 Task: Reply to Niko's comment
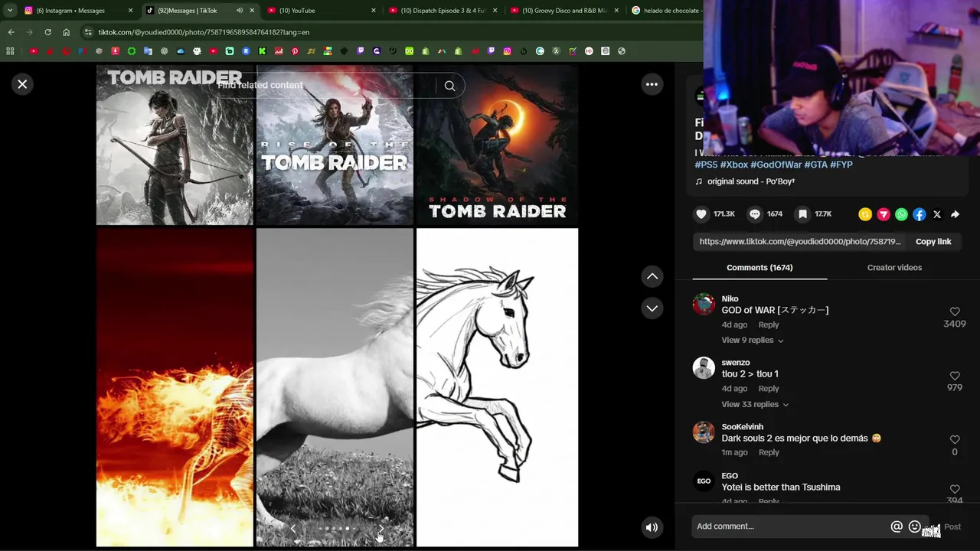769,324
